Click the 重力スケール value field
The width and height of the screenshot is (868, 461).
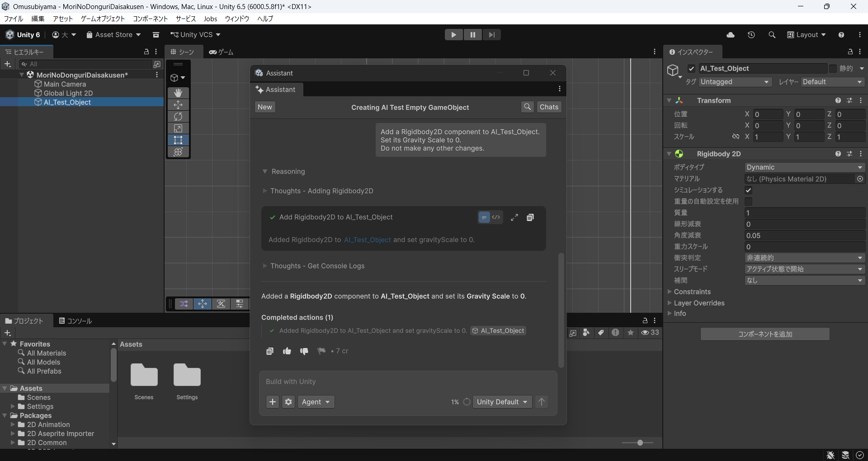click(805, 247)
